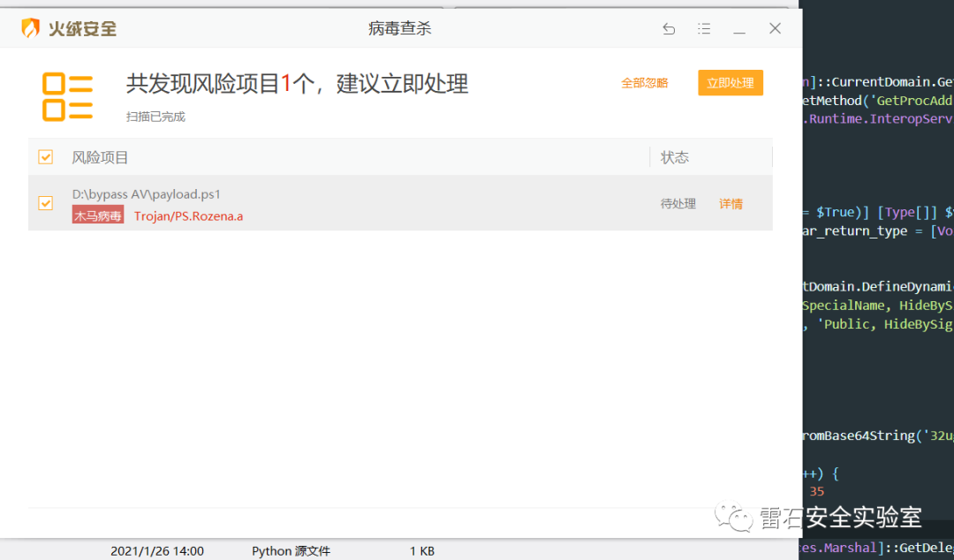Click the 立即处理 button
Image resolution: width=954 pixels, height=560 pixels.
click(x=731, y=83)
